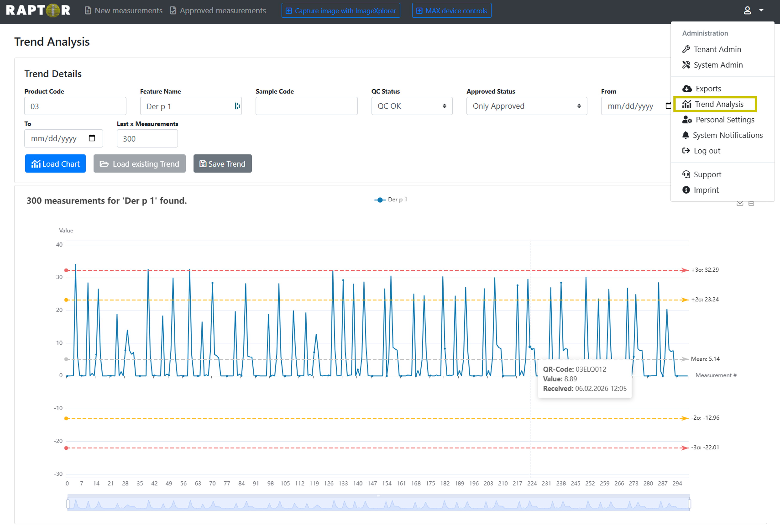Toggle the Der p 1 legend series
This screenshot has width=780, height=532.
pos(390,200)
